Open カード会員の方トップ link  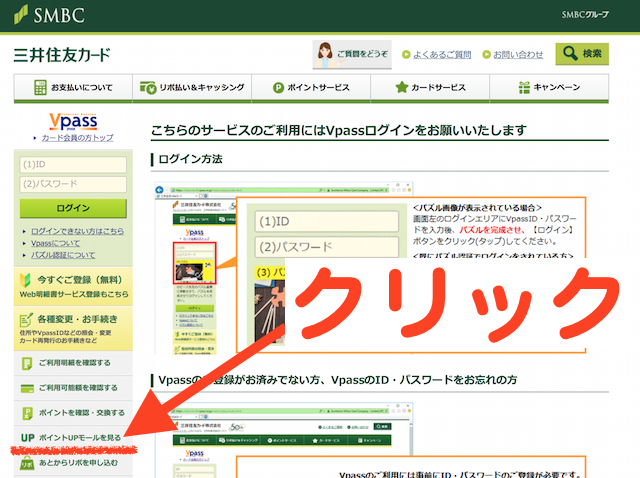pyautogui.click(x=78, y=138)
